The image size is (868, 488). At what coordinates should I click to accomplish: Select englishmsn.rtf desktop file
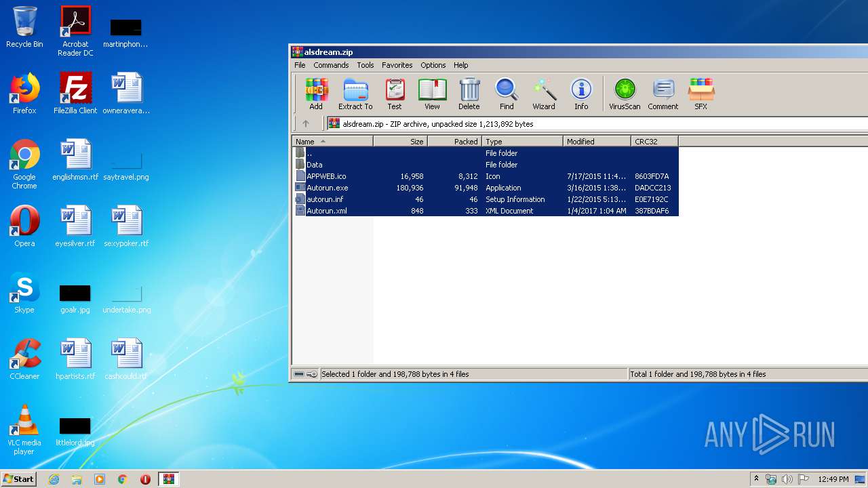tap(75, 160)
